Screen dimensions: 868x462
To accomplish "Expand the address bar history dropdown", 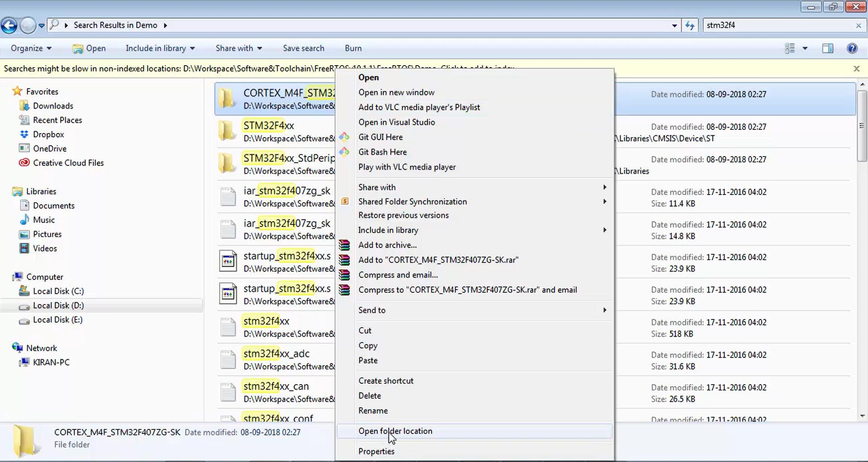I will coord(674,25).
